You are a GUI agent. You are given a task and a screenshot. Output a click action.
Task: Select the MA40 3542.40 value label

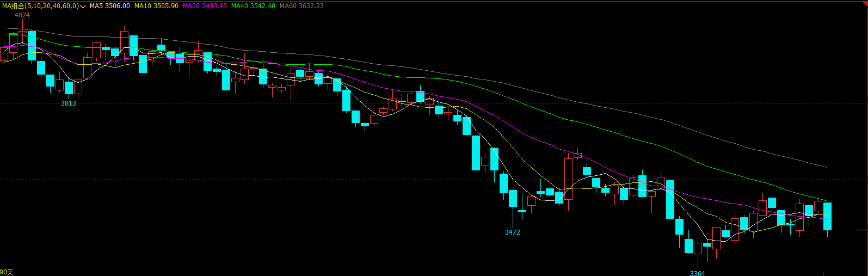pyautogui.click(x=253, y=6)
